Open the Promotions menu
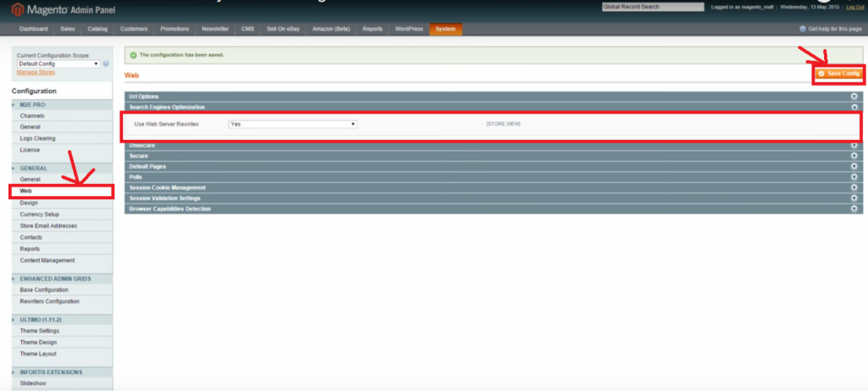The height and width of the screenshot is (391, 868). pyautogui.click(x=175, y=29)
